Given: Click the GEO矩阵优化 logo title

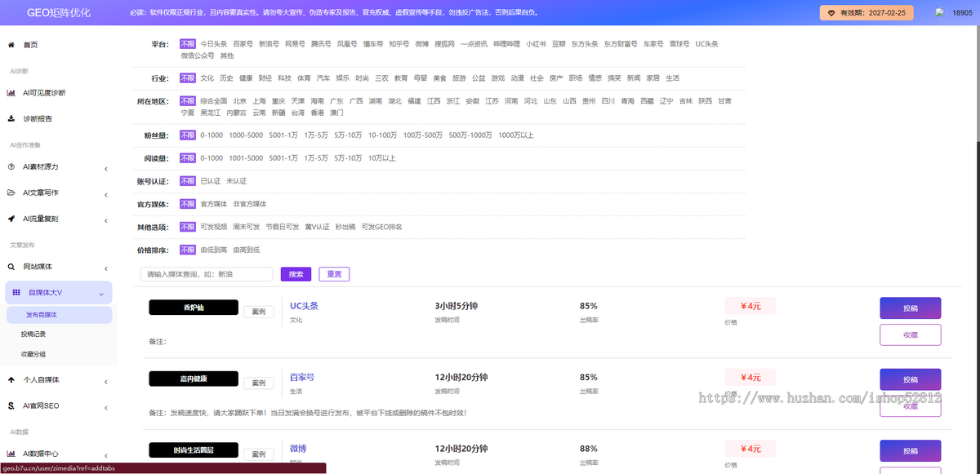Looking at the screenshot, I should tap(59, 13).
